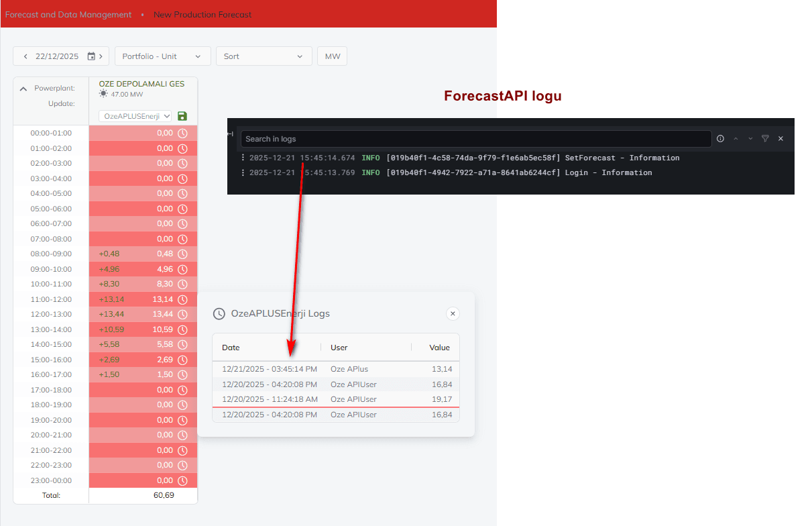
Task: Collapse the Powerplant header chevron
Action: (23, 89)
